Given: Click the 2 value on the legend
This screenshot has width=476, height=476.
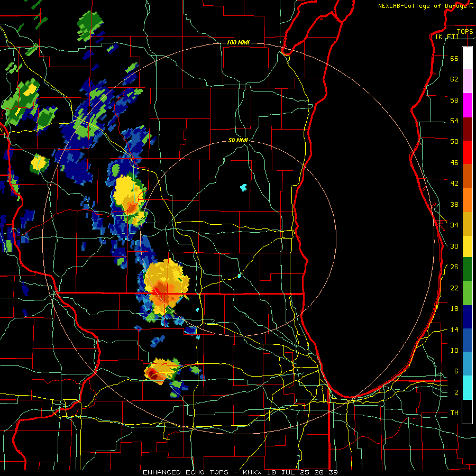Looking at the screenshot, I should (456, 392).
